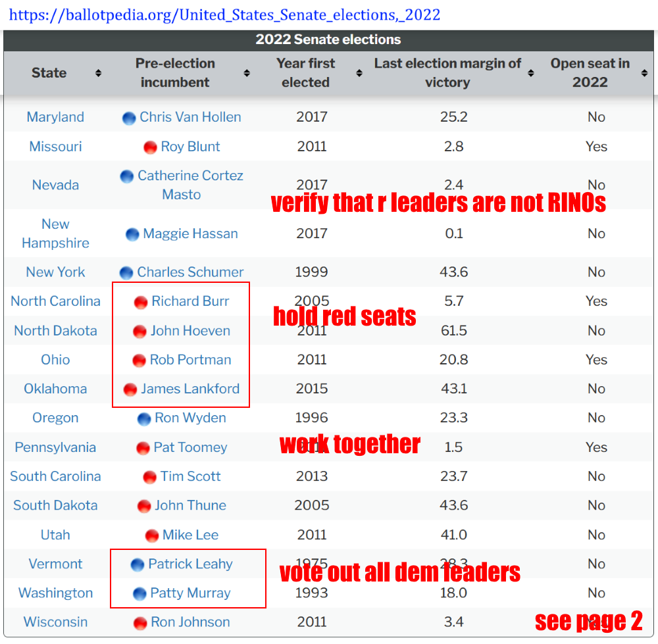Open Tim Scott's profile link
The width and height of the screenshot is (658, 644).
(x=190, y=476)
